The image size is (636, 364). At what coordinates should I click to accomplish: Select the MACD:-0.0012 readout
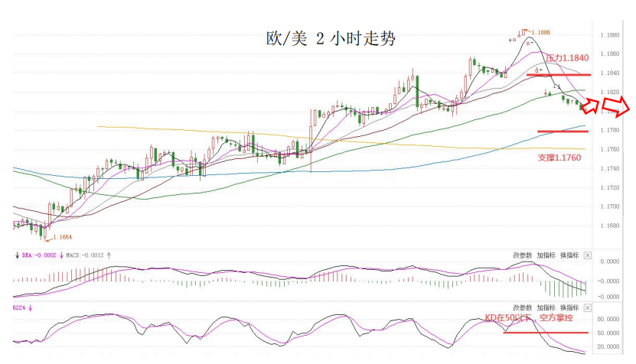(84, 255)
